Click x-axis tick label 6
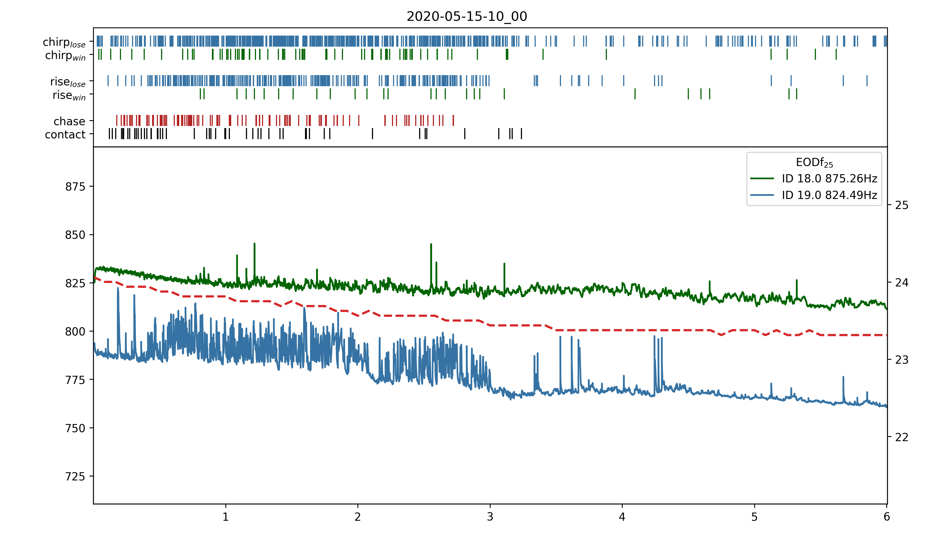This screenshot has height=560, width=934. pyautogui.click(x=887, y=517)
